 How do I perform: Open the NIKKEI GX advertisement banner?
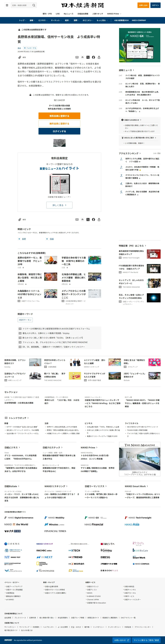[x=140, y=45]
